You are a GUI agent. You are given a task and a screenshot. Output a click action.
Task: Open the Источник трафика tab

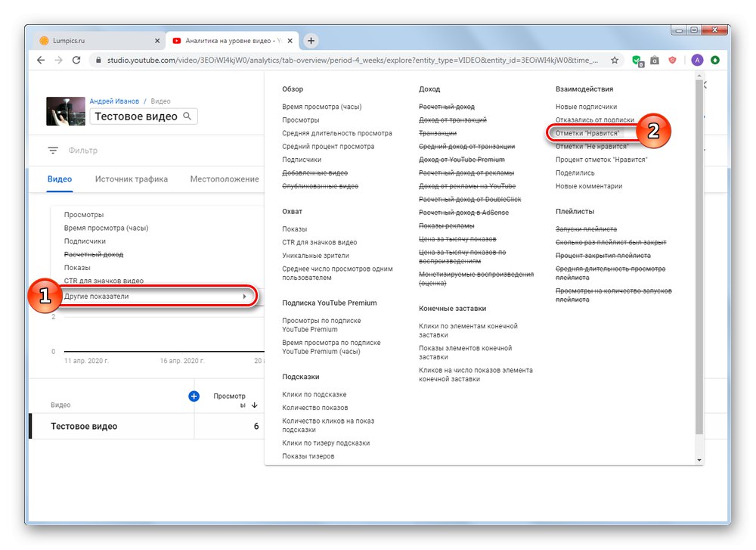tap(131, 179)
